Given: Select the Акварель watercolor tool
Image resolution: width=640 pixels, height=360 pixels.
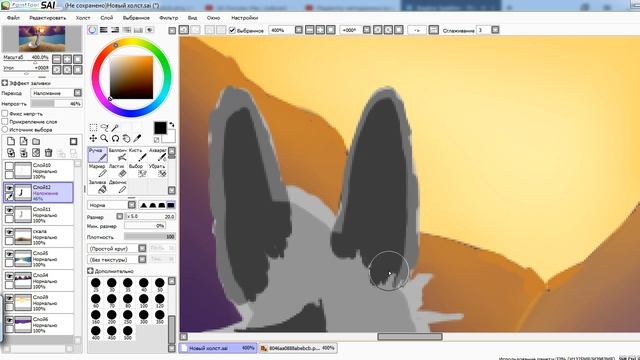Looking at the screenshot, I should (x=157, y=155).
